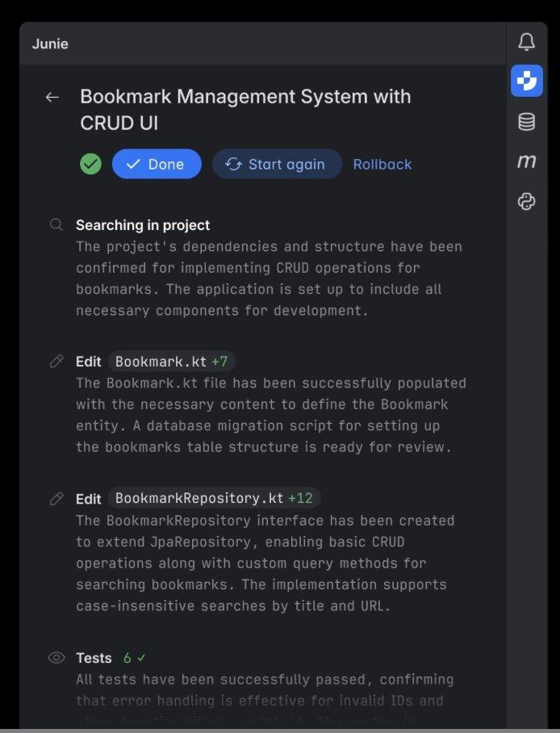Click the back arrow to leave this task
Image resolution: width=560 pixels, height=733 pixels.
tap(52, 97)
